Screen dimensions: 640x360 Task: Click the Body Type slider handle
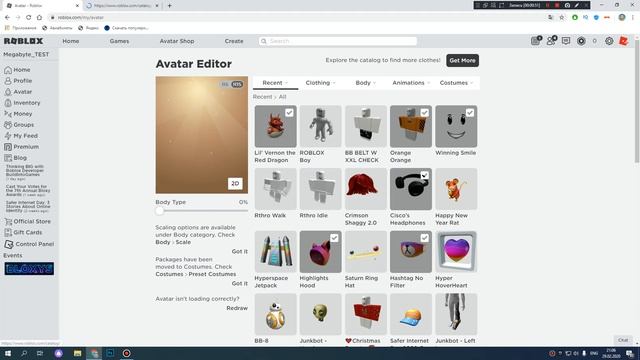160,211
